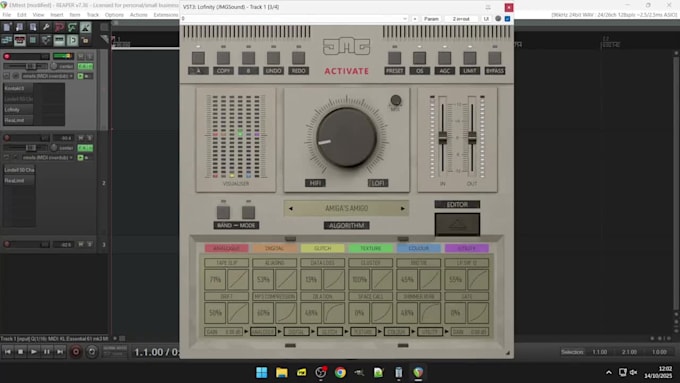The image size is (680, 383).
Task: Open the TAPE SLIP effect selector
Action: 226,263
